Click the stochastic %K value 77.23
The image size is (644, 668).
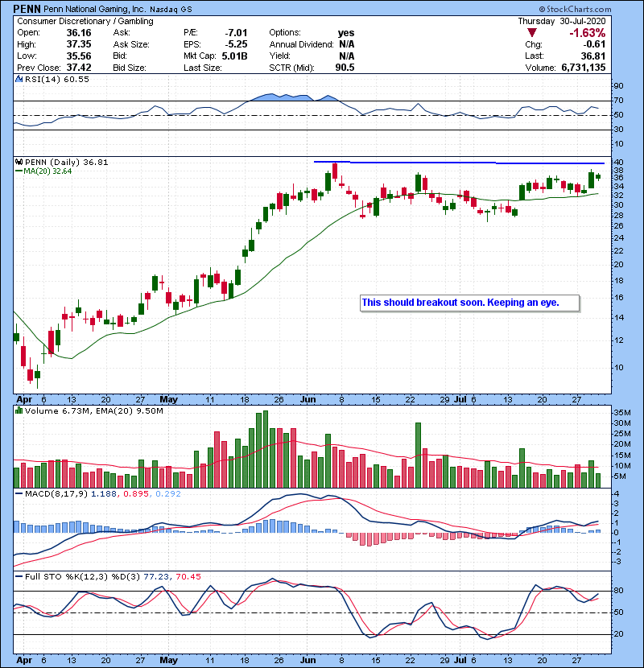click(156, 576)
